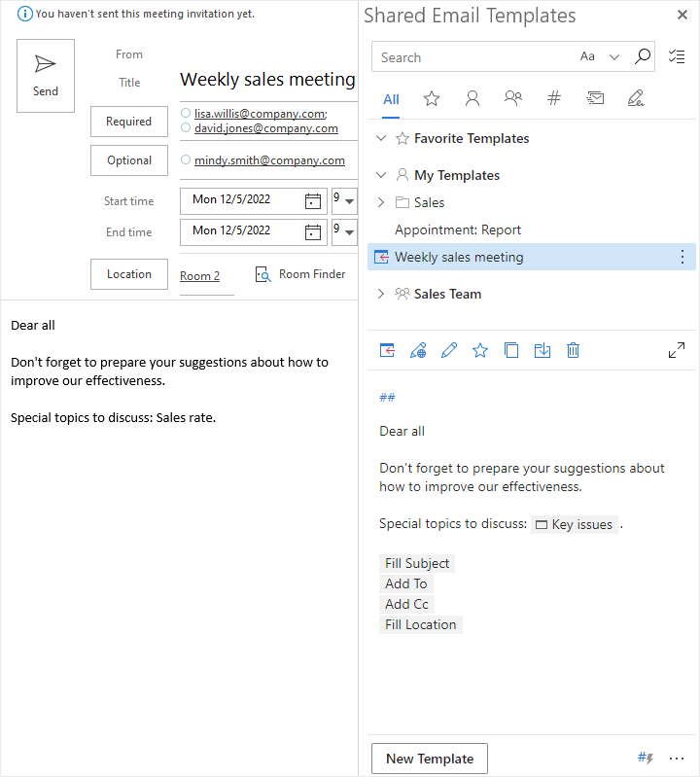Click the Key issues macro
This screenshot has width=700, height=777.
coord(575,524)
